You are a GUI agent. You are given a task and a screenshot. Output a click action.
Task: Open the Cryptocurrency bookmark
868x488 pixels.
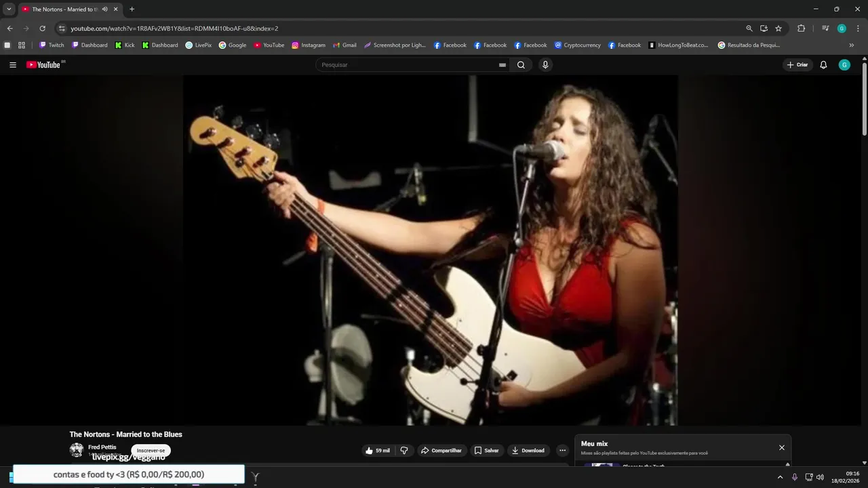coord(578,45)
